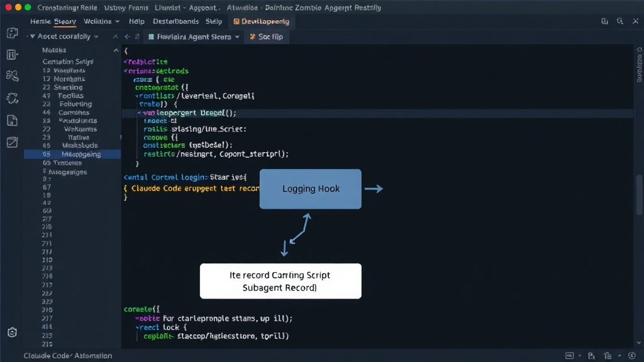Switch to the Sac flip tab
644x362 pixels.
267,37
